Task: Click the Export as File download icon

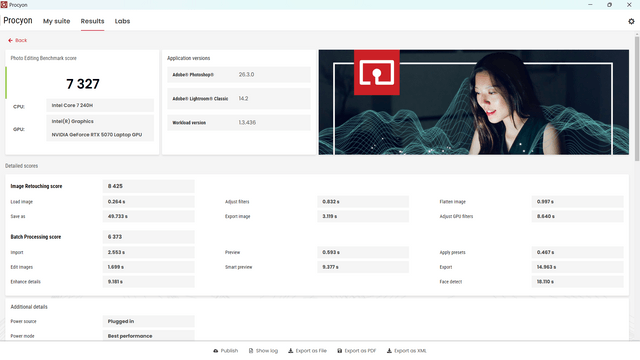Action: pos(291,351)
